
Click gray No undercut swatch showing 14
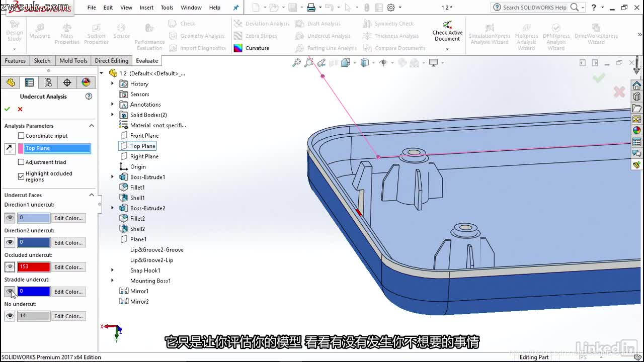point(34,316)
